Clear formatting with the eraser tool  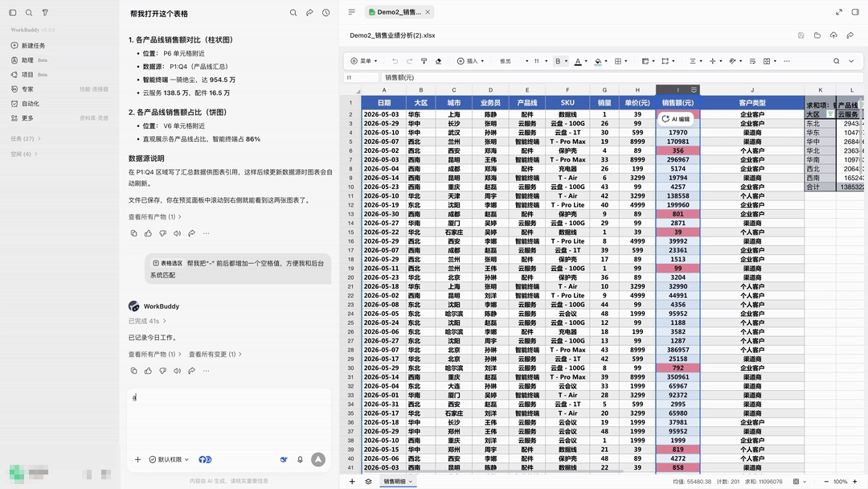439,61
